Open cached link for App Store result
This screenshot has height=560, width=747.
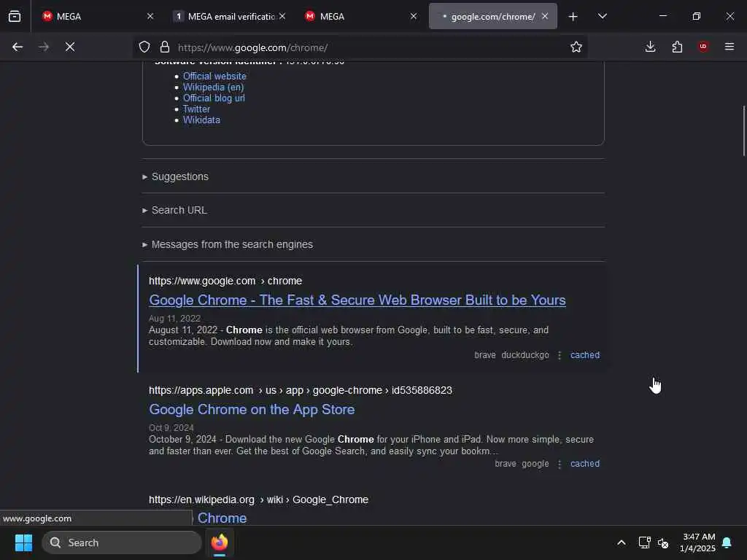tap(585, 464)
